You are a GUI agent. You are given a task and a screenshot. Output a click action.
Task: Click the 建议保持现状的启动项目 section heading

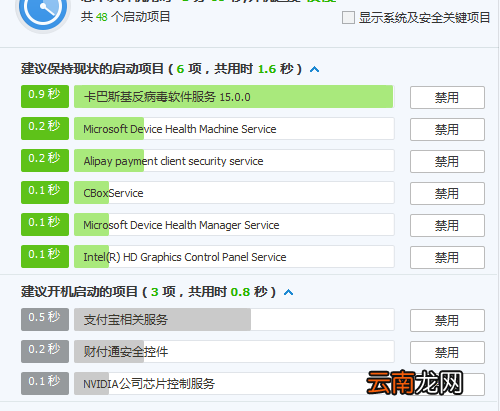pyautogui.click(x=161, y=69)
